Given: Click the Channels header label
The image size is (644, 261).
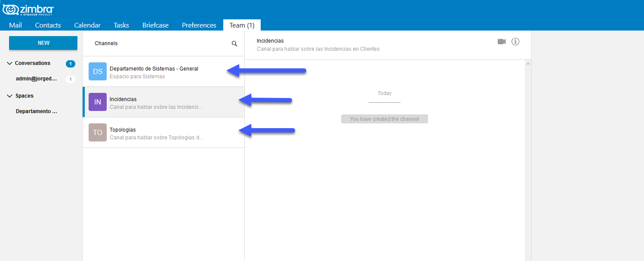Looking at the screenshot, I should tap(106, 43).
